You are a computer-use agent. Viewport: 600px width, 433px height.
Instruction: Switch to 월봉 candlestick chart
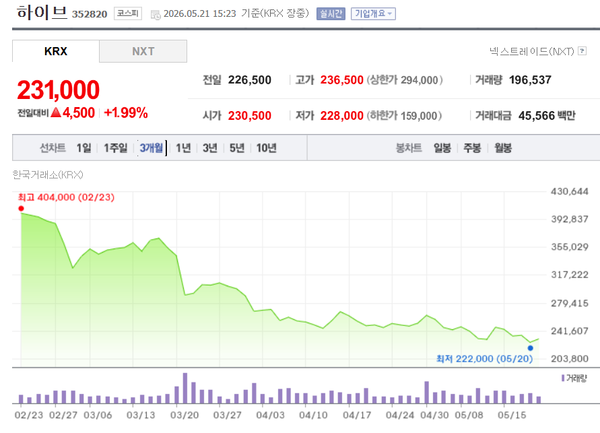[x=503, y=148]
